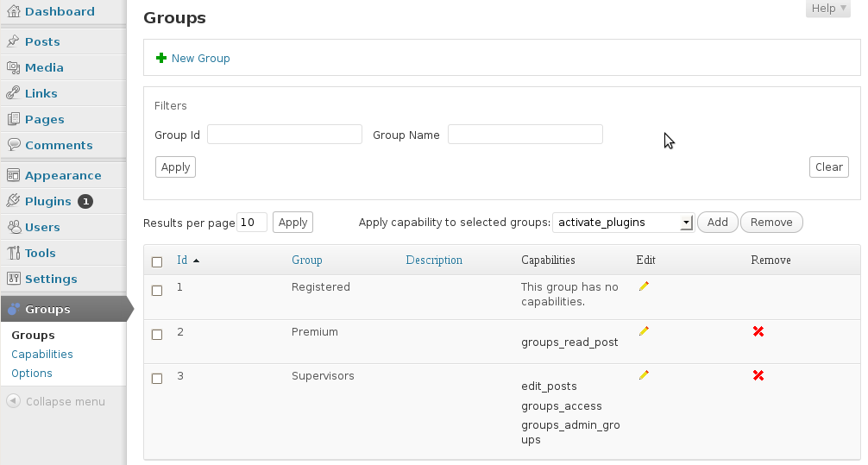Screen dimensions: 868x465
Task: Click the Collapse menu arrow icon
Action: pyautogui.click(x=13, y=401)
